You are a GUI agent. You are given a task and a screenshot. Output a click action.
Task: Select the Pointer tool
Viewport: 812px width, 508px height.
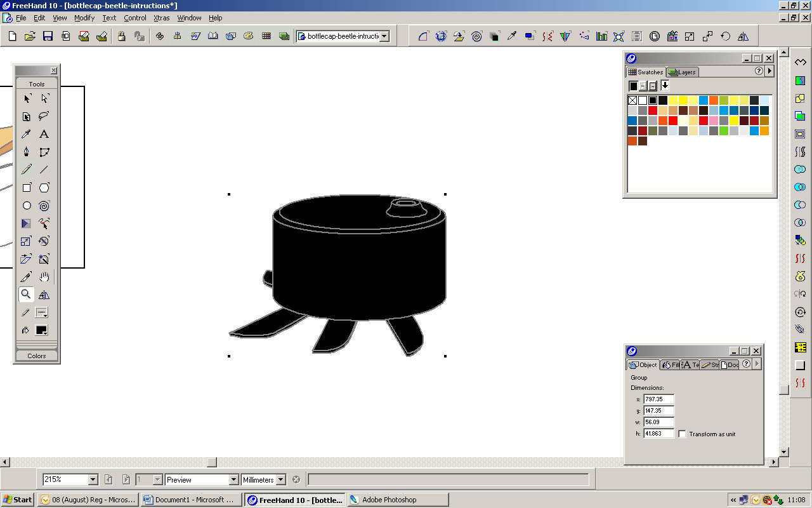(26, 98)
